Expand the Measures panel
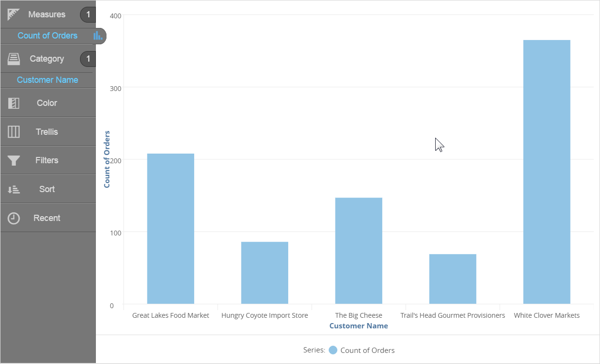The width and height of the screenshot is (600, 364). (x=47, y=14)
